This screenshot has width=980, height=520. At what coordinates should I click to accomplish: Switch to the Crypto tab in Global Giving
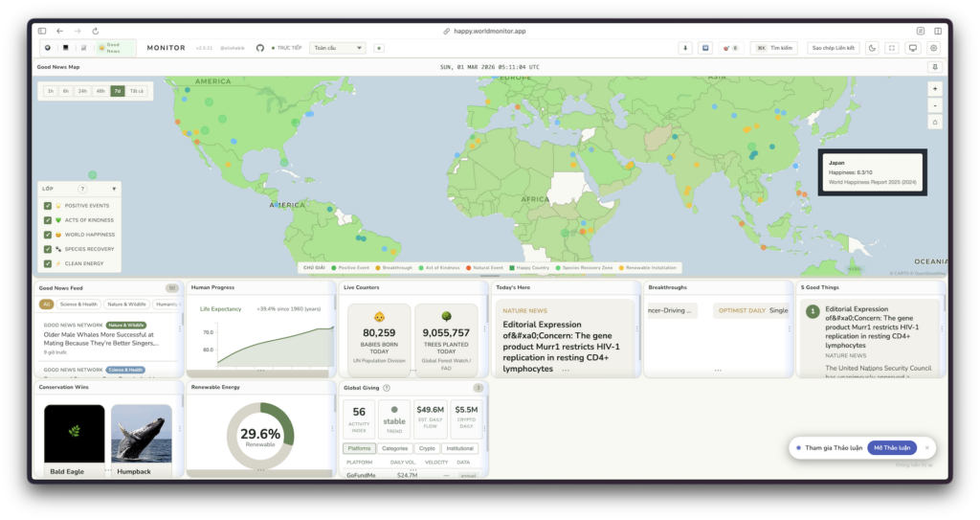point(427,448)
